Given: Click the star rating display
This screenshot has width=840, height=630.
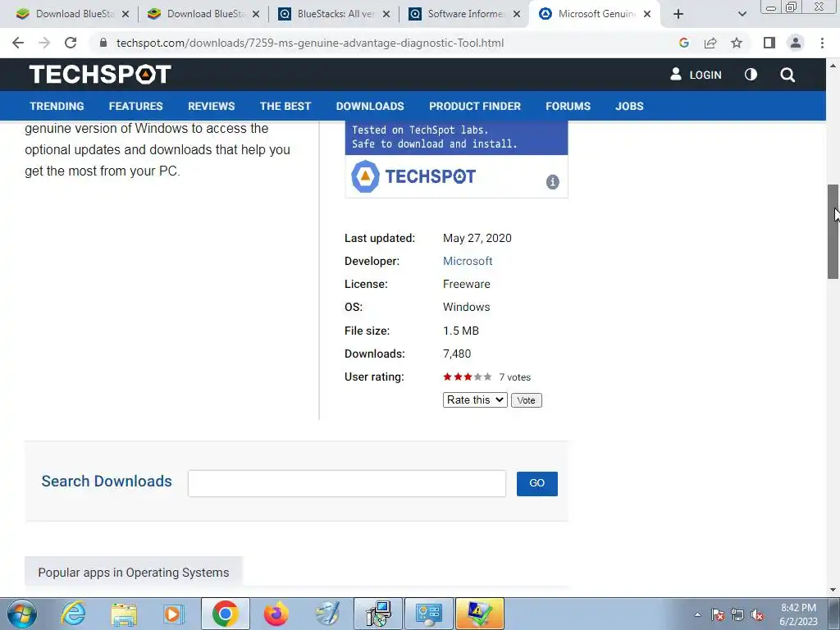Looking at the screenshot, I should 467,377.
